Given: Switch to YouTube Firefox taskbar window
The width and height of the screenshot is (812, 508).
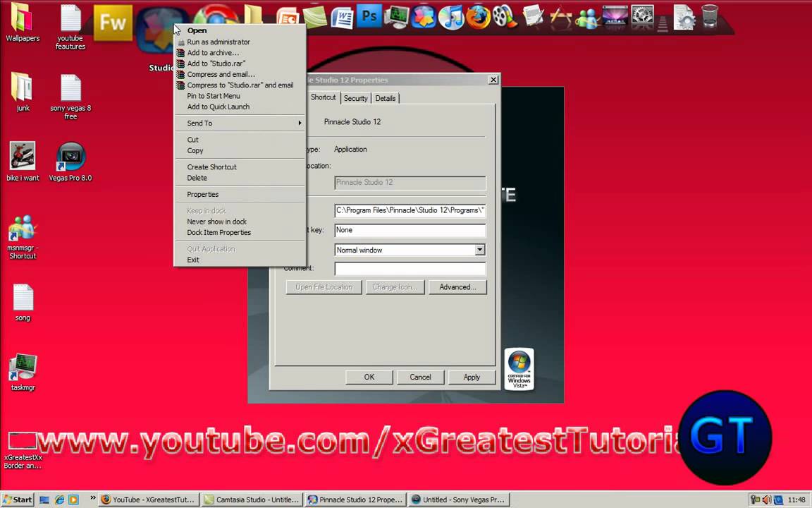Looking at the screenshot, I should [x=149, y=500].
